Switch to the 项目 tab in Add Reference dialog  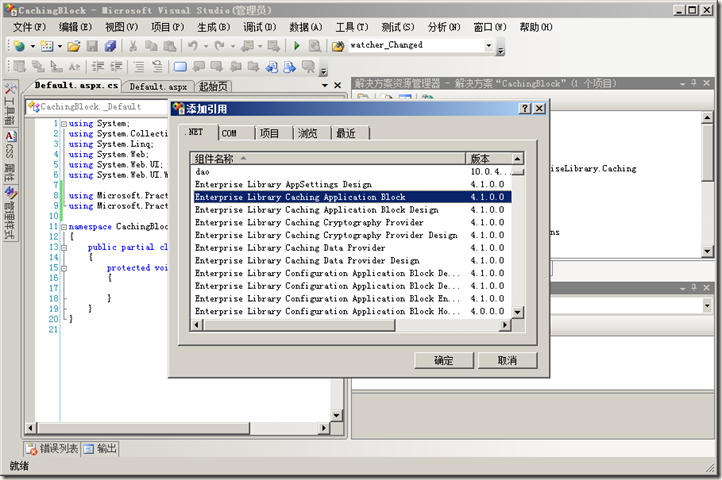coord(274,133)
